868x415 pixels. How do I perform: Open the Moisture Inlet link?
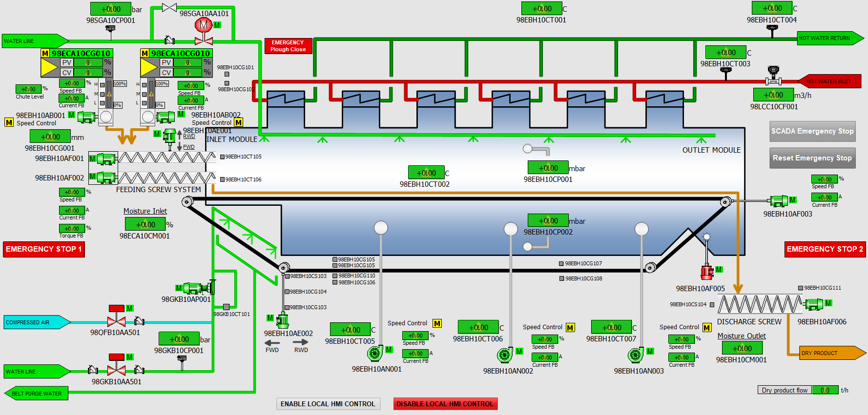coord(145,211)
